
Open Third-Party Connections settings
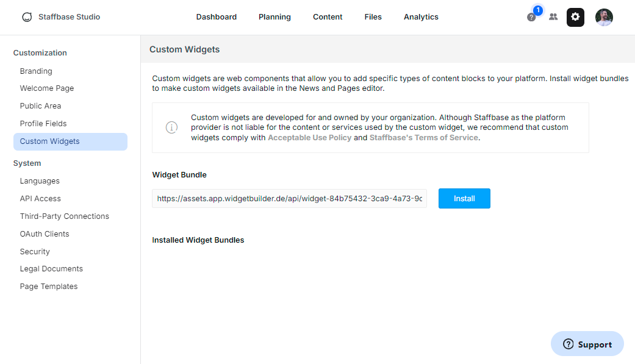[64, 216]
